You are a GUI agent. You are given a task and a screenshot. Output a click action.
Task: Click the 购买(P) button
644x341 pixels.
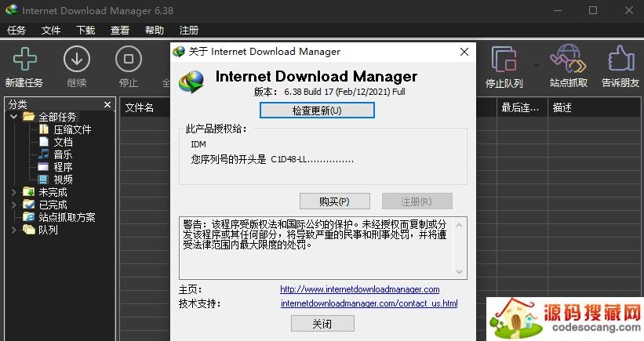click(335, 201)
